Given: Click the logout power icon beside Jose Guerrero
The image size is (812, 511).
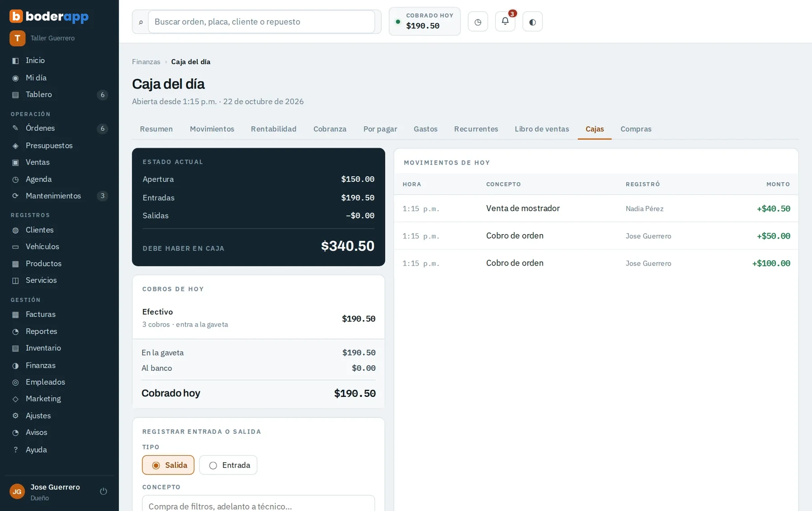Looking at the screenshot, I should point(103,491).
